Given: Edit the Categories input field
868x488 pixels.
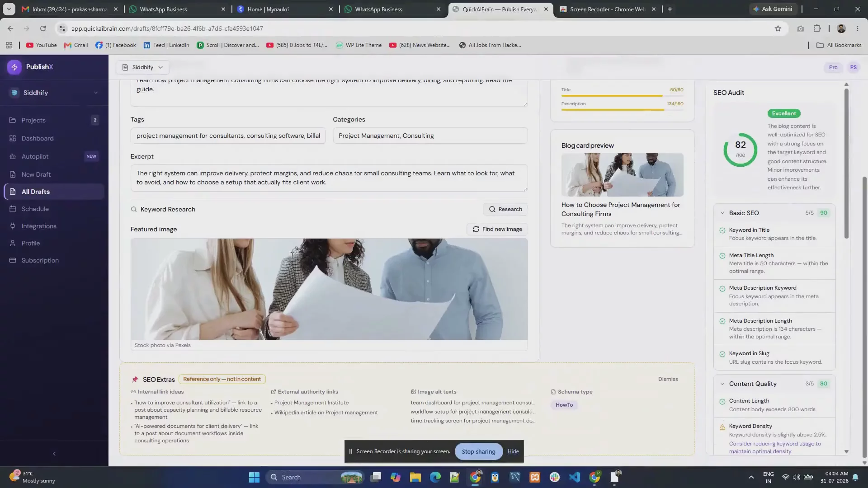Looking at the screenshot, I should 430,136.
